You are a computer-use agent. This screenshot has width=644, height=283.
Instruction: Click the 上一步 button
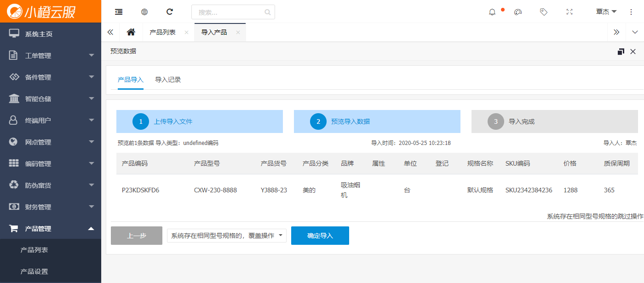[137, 236]
